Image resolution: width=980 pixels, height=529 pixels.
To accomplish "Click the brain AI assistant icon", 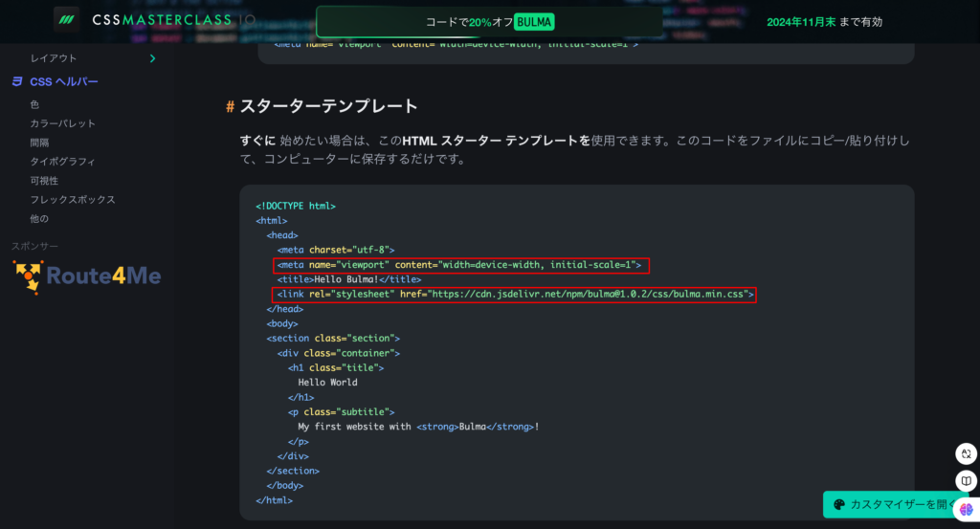I will point(967,509).
